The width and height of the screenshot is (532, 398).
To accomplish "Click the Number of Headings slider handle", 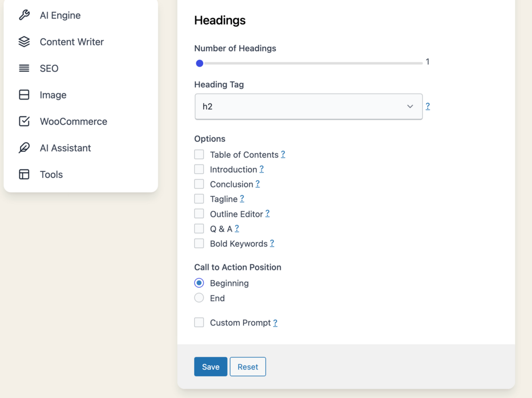I will (x=200, y=64).
